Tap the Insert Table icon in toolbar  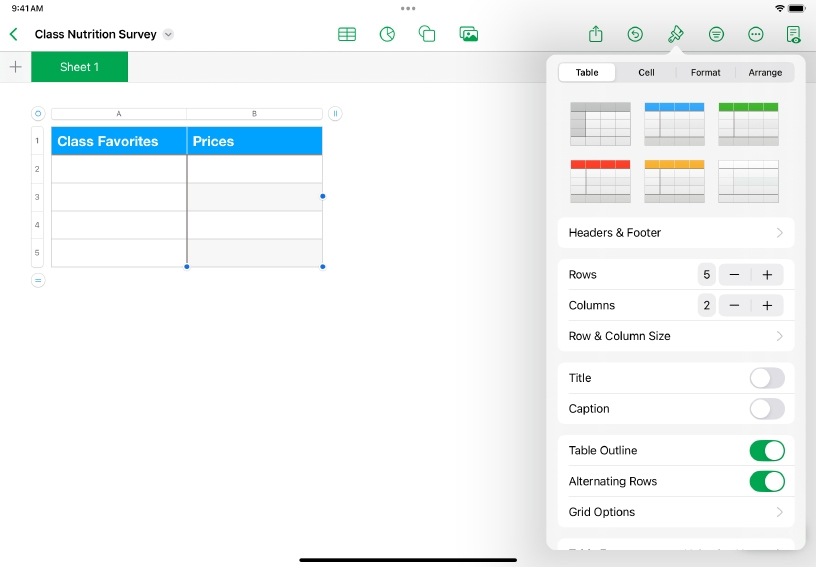click(x=347, y=34)
